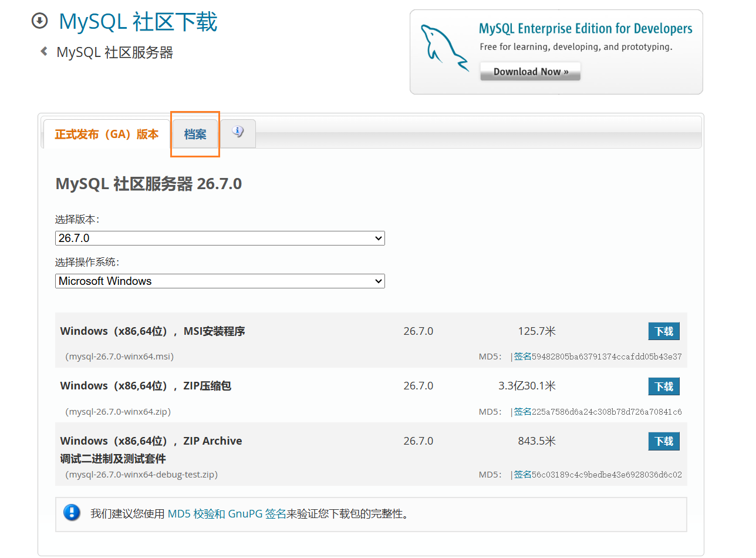Viewport: 756px width, 558px height.
Task: Click the Windows（x86,64位），MSI安装程序 title
Action: (x=153, y=331)
